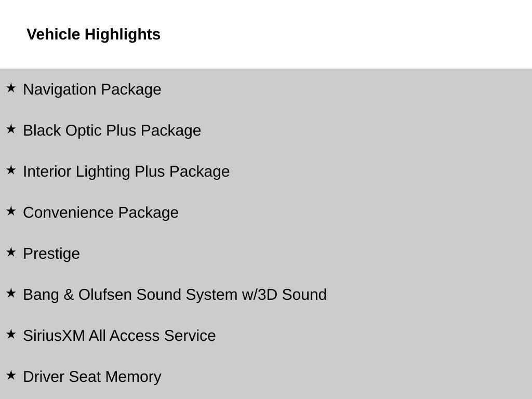The height and width of the screenshot is (399, 532).
Task: Click the Vehicle Highlights heading
Action: [94, 35]
